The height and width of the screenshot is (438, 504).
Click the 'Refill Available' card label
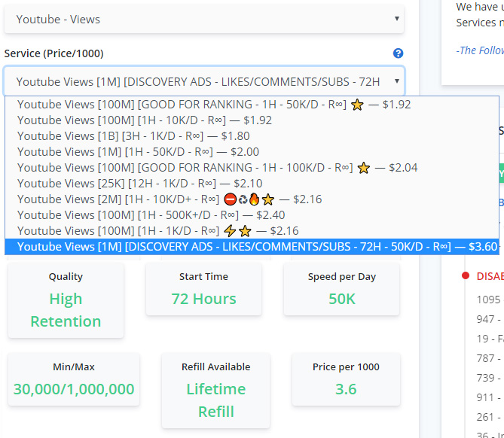[x=216, y=367]
